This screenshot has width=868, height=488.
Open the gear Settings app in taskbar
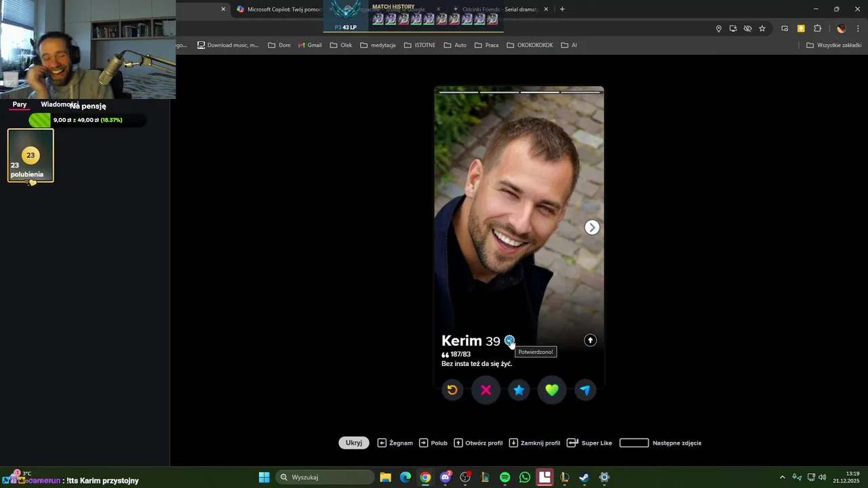click(604, 477)
